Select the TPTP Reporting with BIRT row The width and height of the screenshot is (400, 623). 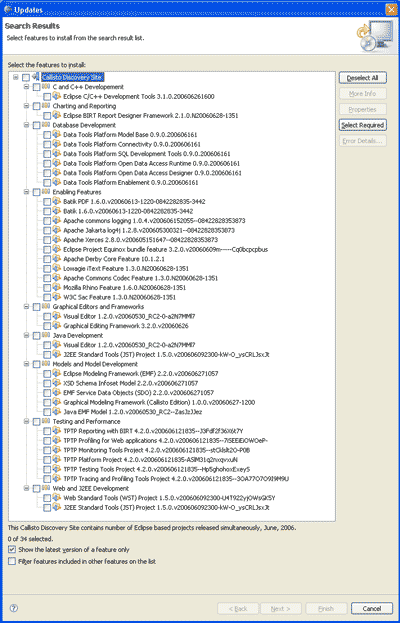pos(153,431)
